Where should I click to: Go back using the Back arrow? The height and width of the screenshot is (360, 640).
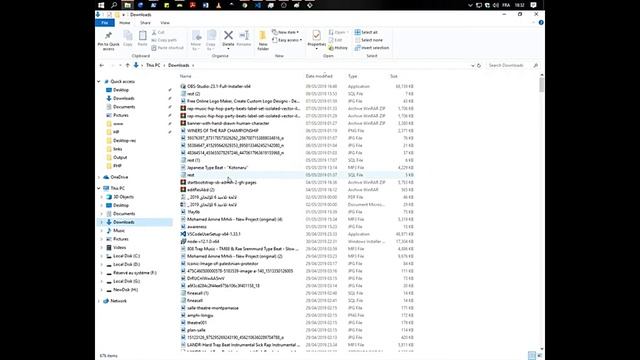point(102,65)
